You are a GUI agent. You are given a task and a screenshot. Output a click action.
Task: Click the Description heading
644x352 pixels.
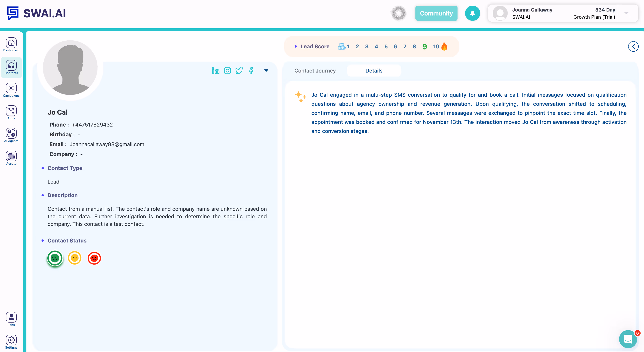[x=62, y=195]
